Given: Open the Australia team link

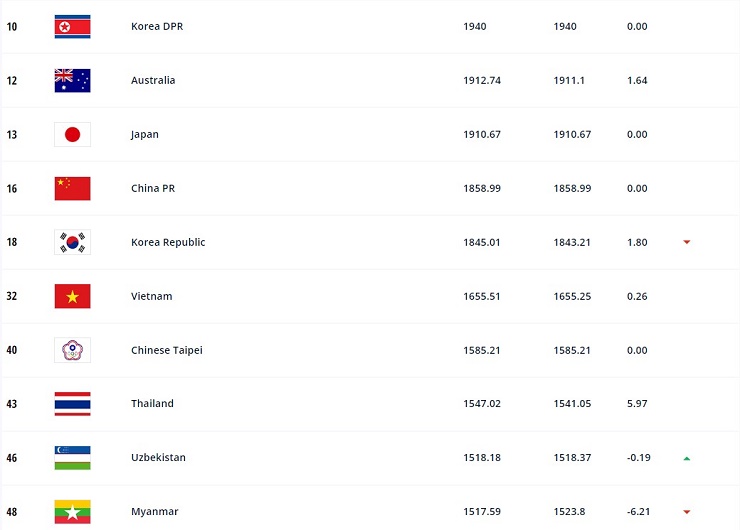Looking at the screenshot, I should (x=153, y=81).
